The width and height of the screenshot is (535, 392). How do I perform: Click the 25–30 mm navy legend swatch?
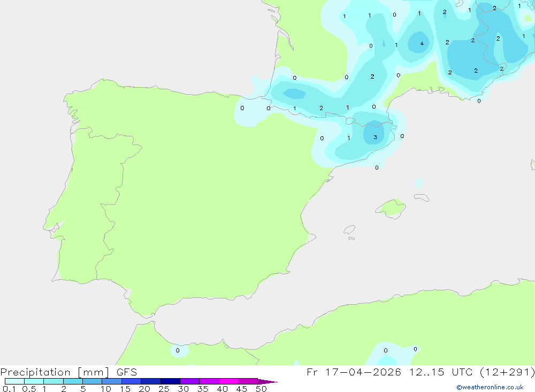pyautogui.click(x=170, y=381)
